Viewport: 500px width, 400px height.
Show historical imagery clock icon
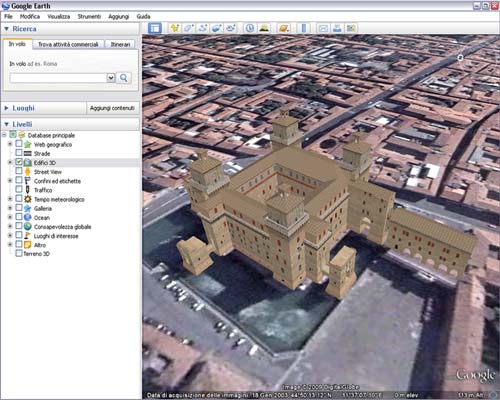point(250,28)
